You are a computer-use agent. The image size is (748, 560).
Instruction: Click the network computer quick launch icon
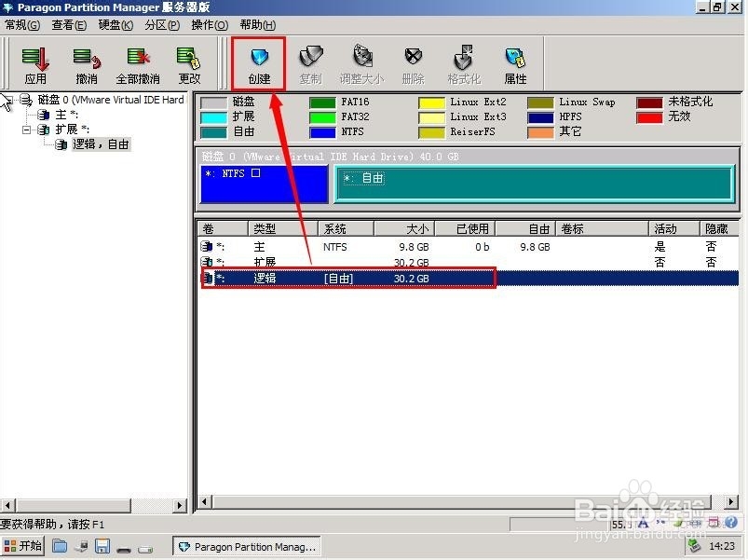pos(82,546)
